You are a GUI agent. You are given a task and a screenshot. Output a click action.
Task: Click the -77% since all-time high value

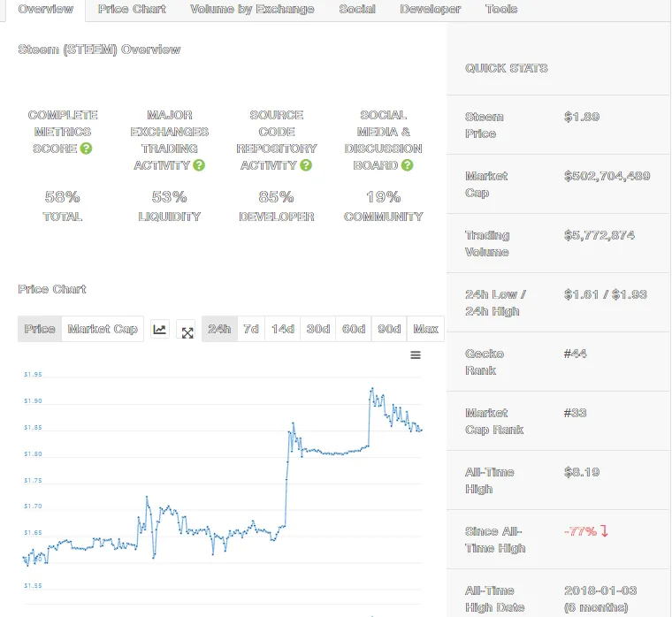580,531
